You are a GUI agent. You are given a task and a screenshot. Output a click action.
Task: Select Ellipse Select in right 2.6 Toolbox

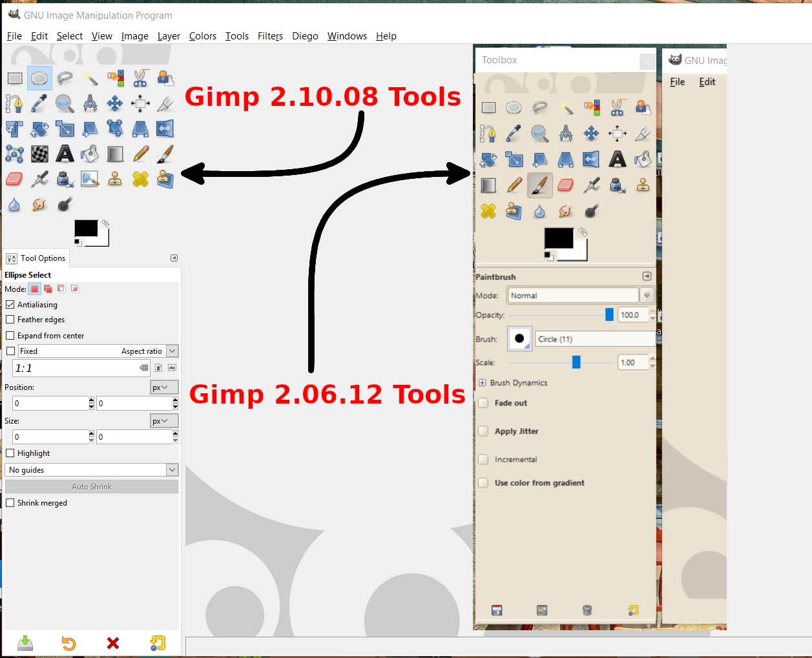tap(514, 108)
